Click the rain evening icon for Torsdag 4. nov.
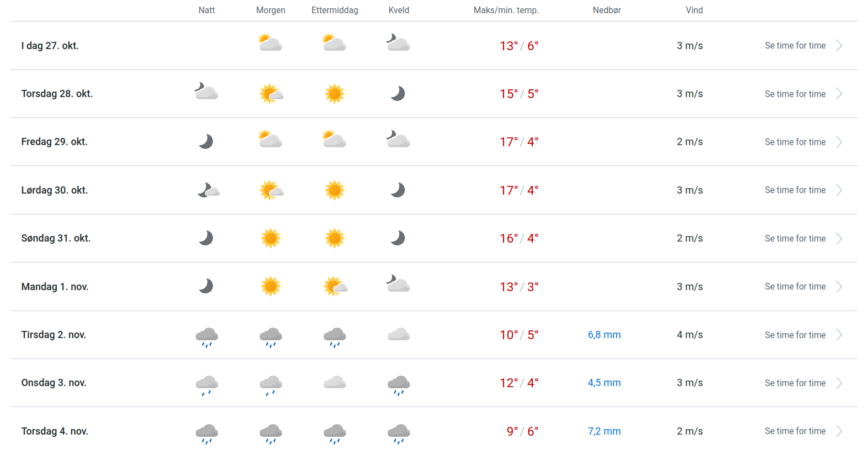 (x=399, y=433)
